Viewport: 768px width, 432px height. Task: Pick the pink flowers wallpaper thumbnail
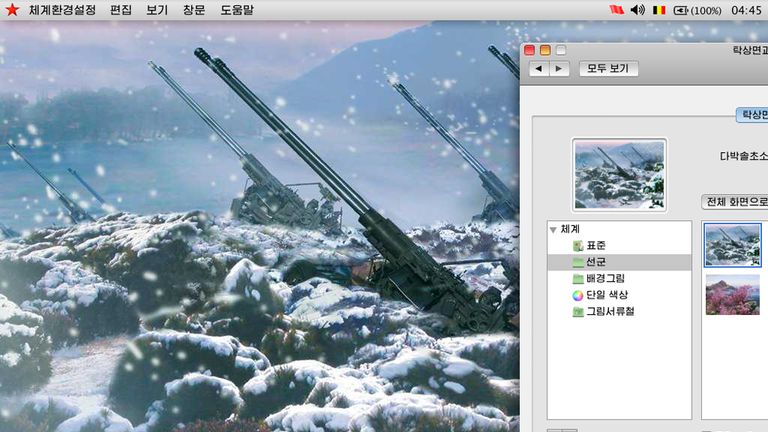tap(732, 295)
